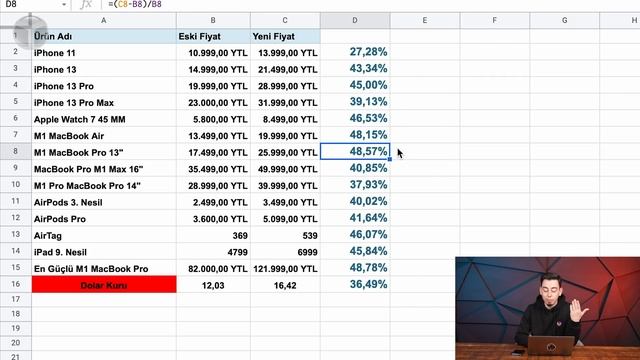This screenshot has height=360, width=640.
Task: Select the 46,53% percentage cell
Action: (x=355, y=119)
